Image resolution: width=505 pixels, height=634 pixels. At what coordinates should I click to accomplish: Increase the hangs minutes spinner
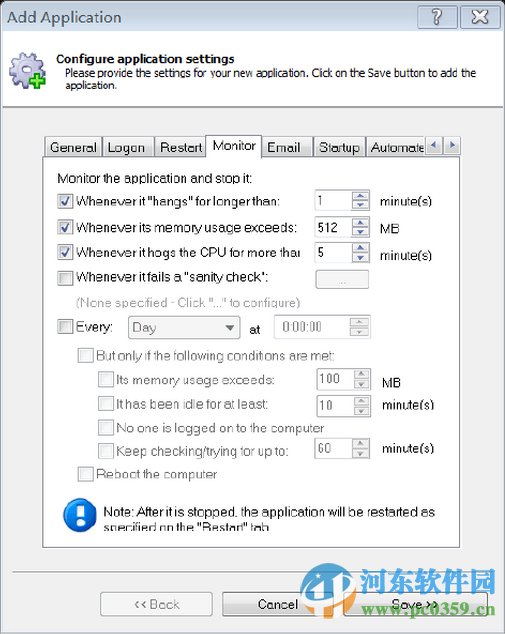pos(360,196)
